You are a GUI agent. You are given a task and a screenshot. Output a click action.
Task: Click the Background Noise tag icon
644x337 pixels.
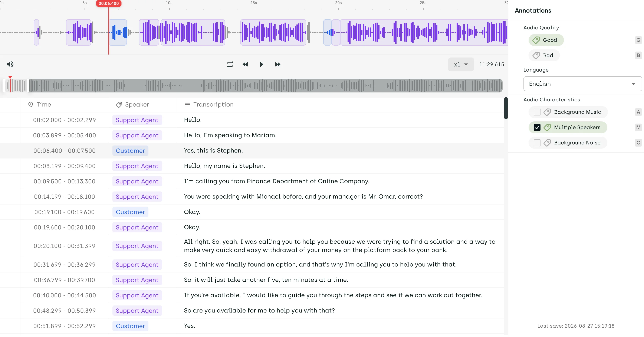tap(547, 143)
